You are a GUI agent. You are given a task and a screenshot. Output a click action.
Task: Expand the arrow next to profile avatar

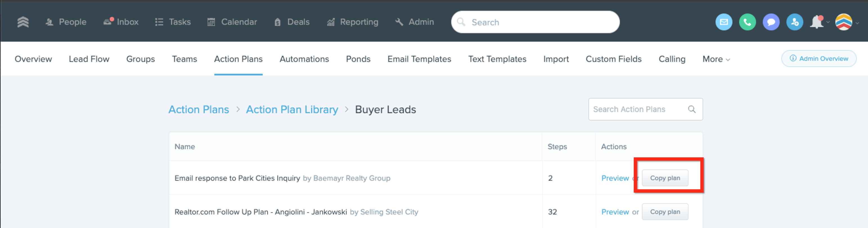tap(857, 23)
